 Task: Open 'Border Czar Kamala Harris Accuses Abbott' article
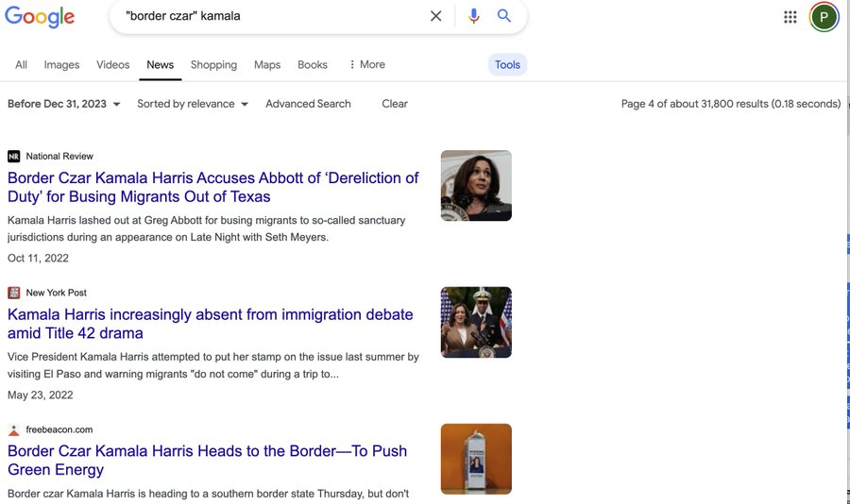tap(213, 187)
